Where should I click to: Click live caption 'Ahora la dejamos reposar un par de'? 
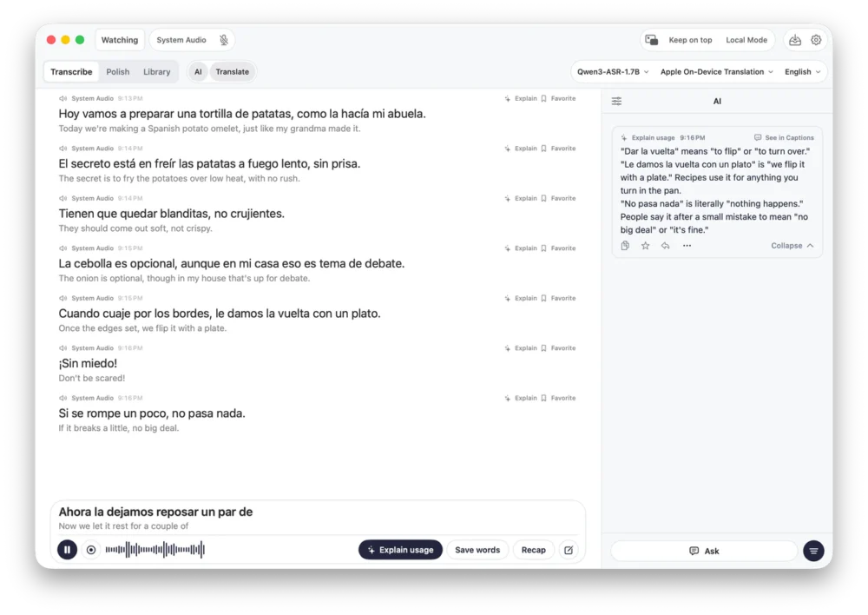point(155,512)
